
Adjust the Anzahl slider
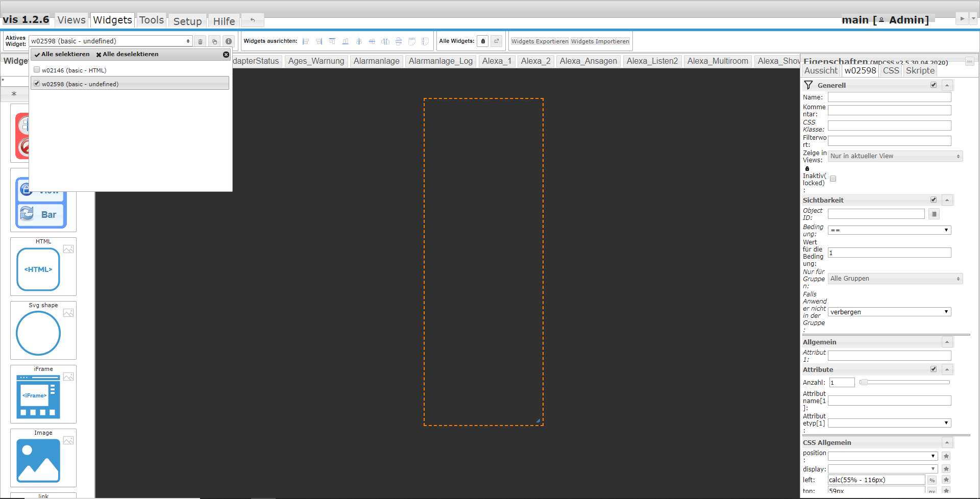click(x=904, y=382)
